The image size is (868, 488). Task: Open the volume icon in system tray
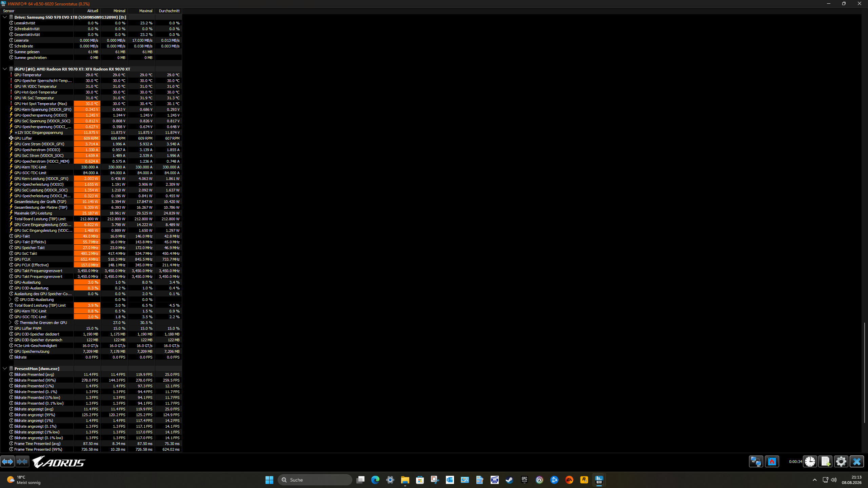coord(834,480)
